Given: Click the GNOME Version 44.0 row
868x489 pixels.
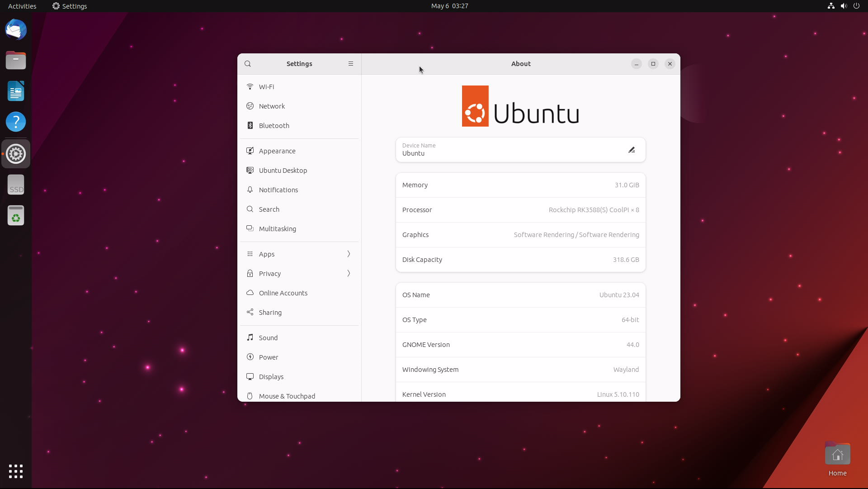Looking at the screenshot, I should [521, 345].
